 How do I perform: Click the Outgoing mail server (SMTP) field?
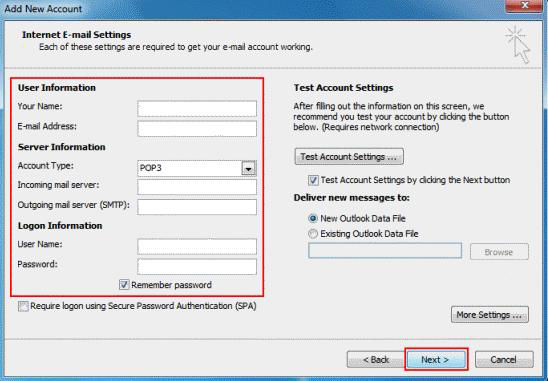tap(197, 207)
